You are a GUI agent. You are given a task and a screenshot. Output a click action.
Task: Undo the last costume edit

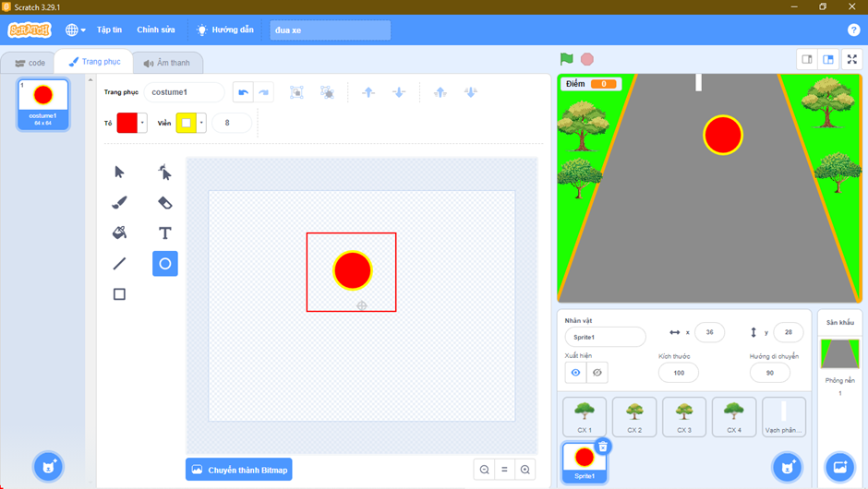point(243,92)
